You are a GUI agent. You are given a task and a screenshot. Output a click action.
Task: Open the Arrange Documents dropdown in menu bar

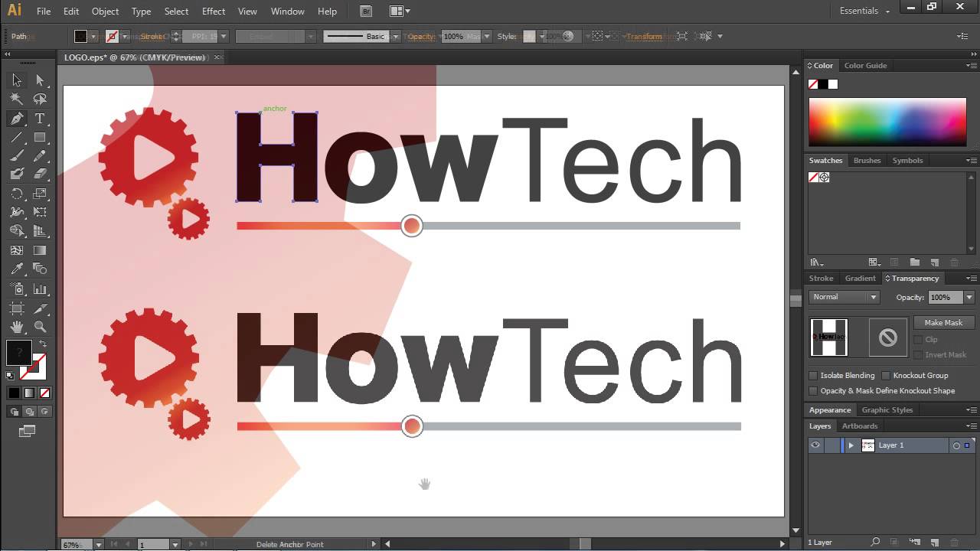coord(400,11)
